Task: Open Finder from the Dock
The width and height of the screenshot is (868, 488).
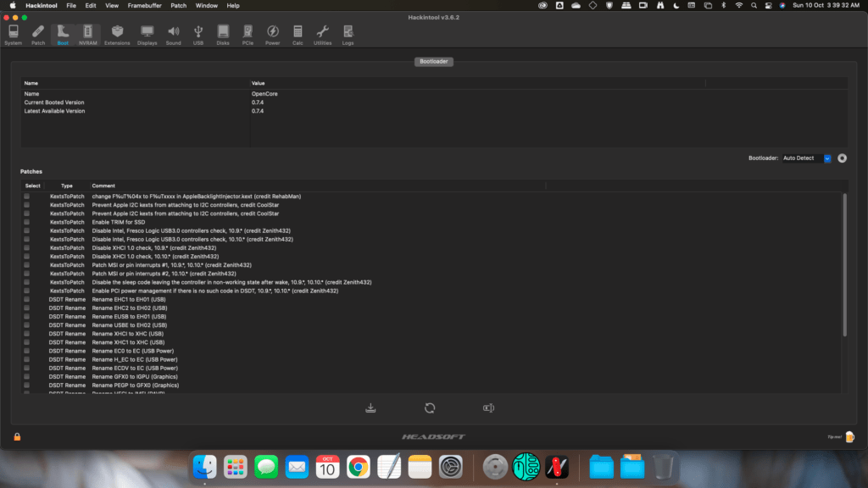Action: pyautogui.click(x=205, y=467)
